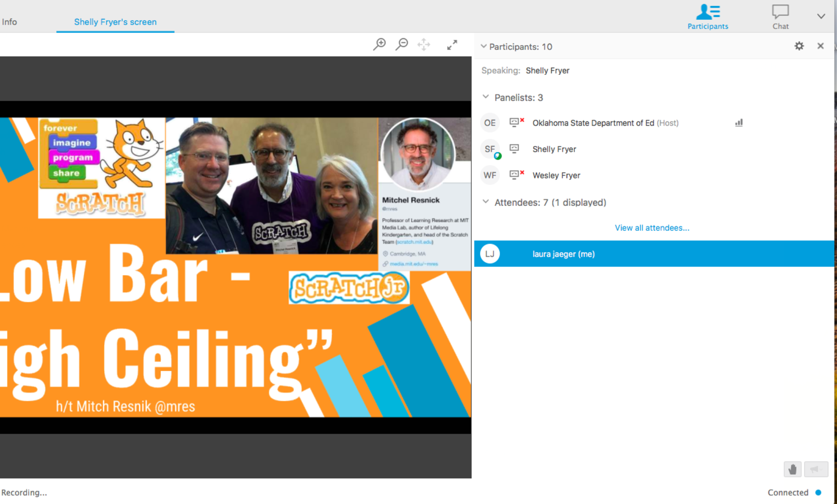This screenshot has width=837, height=504.
Task: Select the Shelly Fryer's screen tab
Action: coord(115,22)
